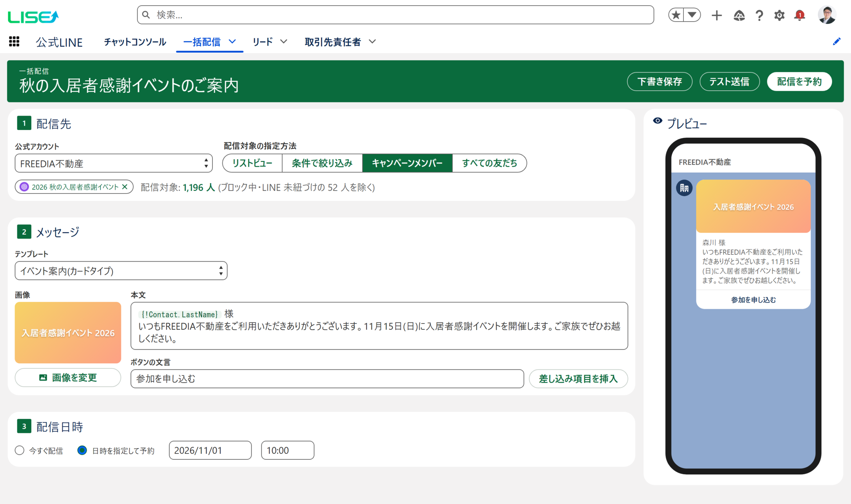Screen dimensions: 851x504
Task: Choose すべての友だち targeting method
Action: [x=489, y=163]
